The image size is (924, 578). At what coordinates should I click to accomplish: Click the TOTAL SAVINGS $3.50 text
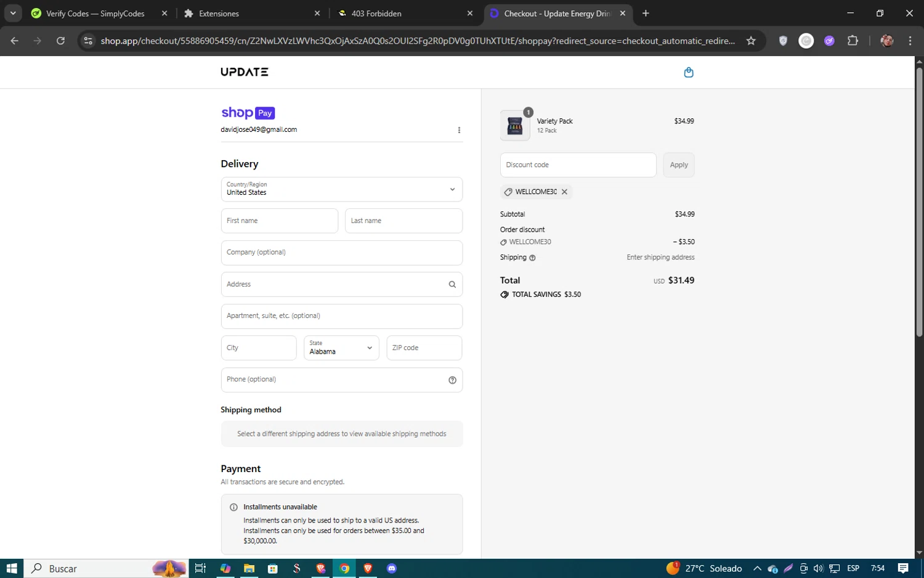tap(546, 295)
